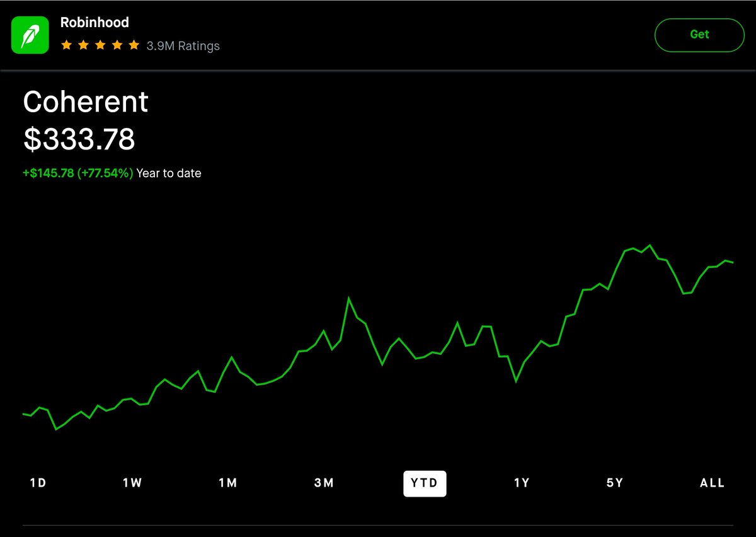This screenshot has height=537, width=756.
Task: Click the Coherent stock name
Action: (86, 102)
